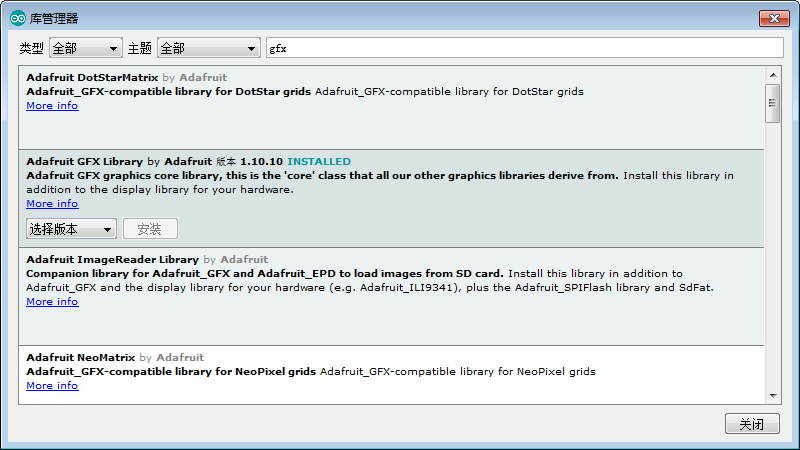Click the 安装 install button
The height and width of the screenshot is (450, 800).
pos(150,229)
